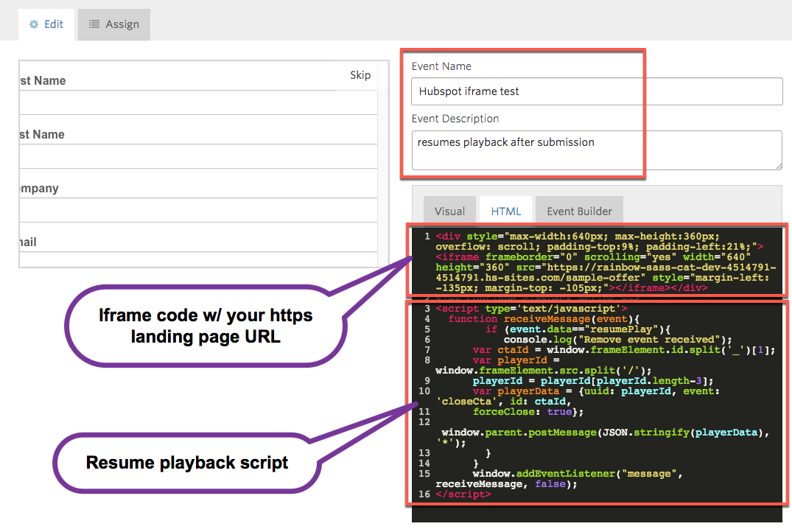Click the Skip link on the form
The width and height of the screenshot is (792, 532).
(x=360, y=74)
